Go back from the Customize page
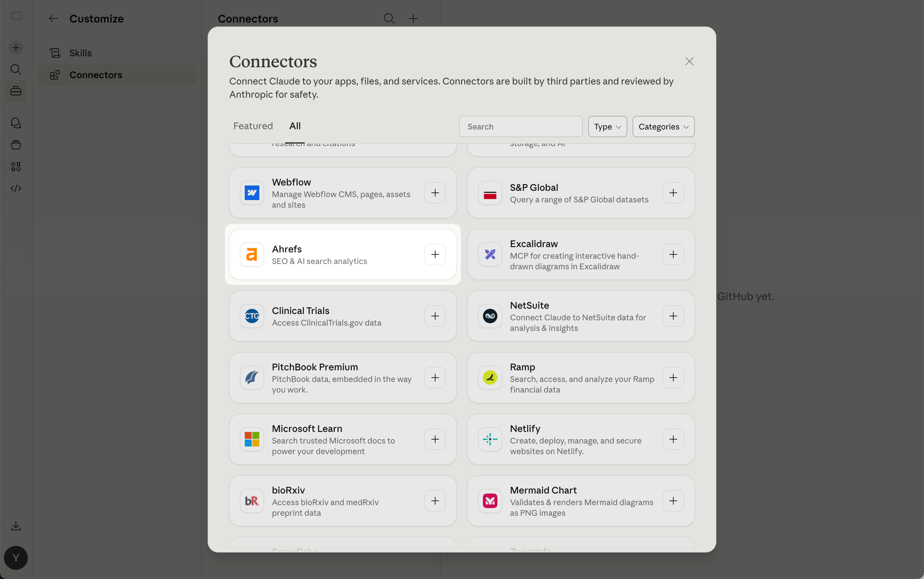 [x=53, y=18]
